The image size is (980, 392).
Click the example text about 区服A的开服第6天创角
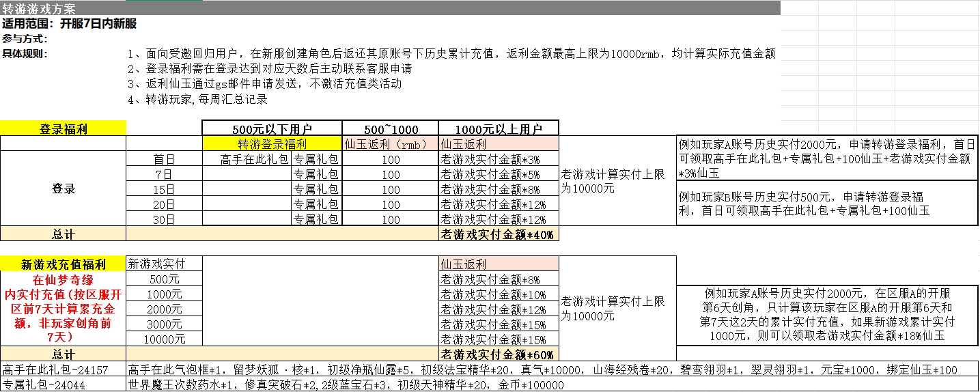tap(828, 315)
